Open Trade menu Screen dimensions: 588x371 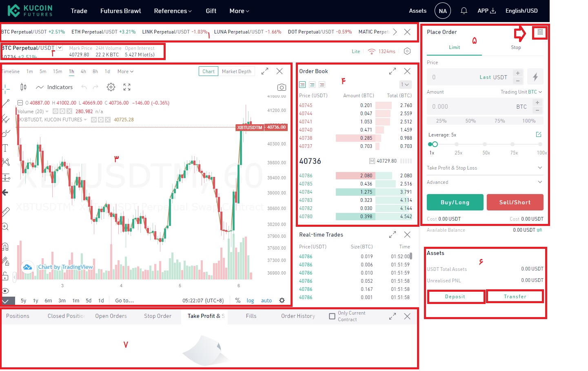[x=79, y=11]
